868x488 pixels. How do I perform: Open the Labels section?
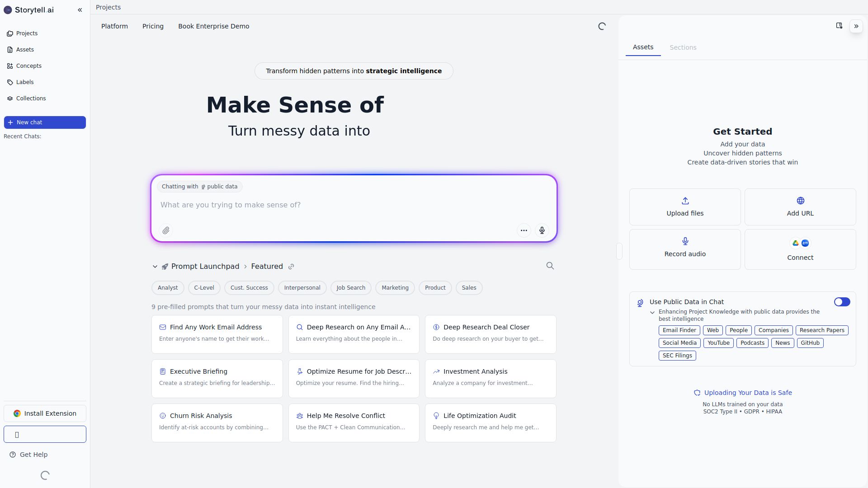pyautogui.click(x=24, y=82)
